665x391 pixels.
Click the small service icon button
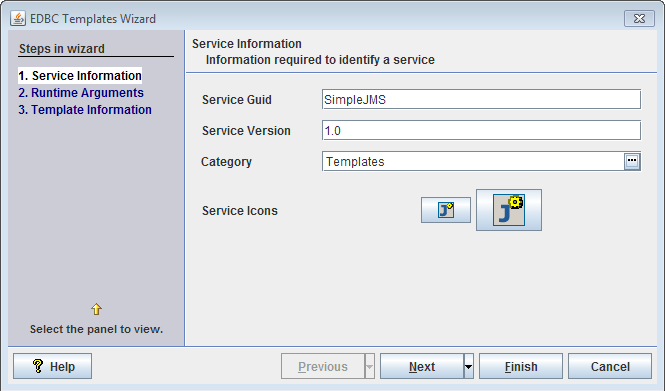(x=446, y=210)
